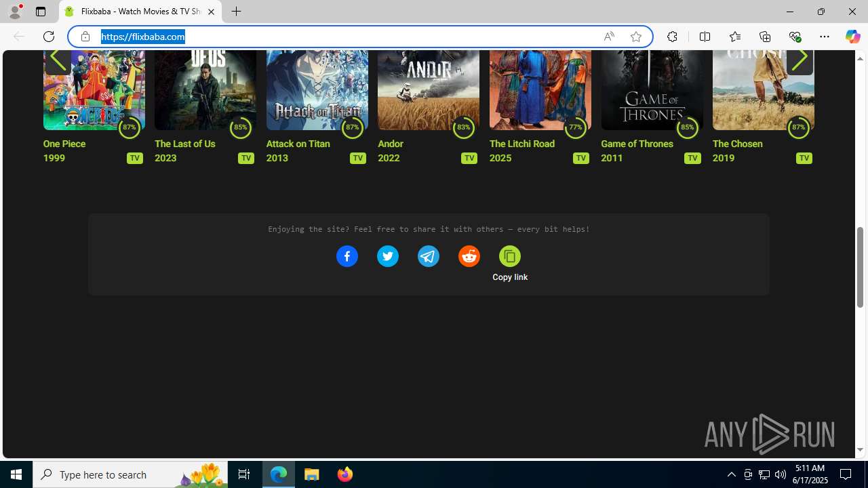Image resolution: width=868 pixels, height=488 pixels.
Task: Open Attack on Titan poster
Action: [317, 89]
